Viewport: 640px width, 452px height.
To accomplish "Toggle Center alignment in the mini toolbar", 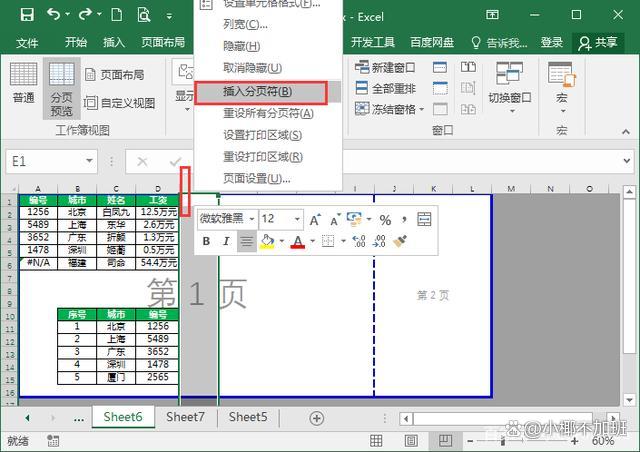I will 247,241.
